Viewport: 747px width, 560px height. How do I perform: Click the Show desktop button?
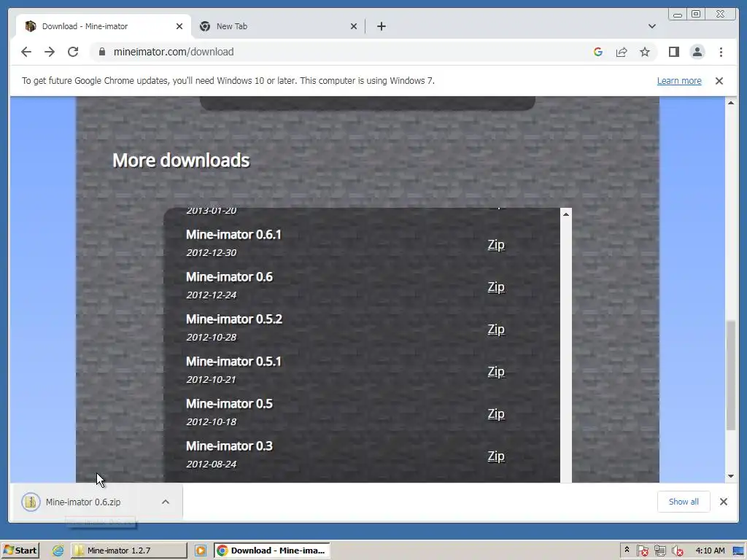click(739, 551)
